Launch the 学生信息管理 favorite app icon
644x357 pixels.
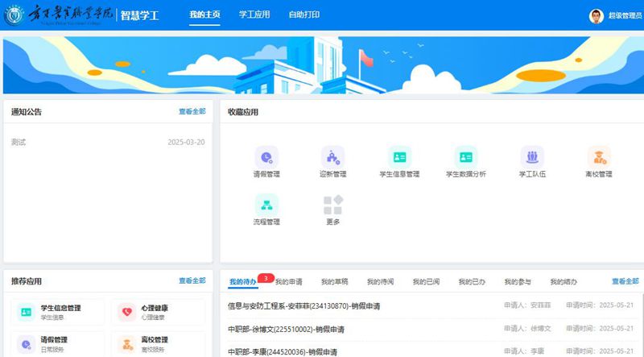click(399, 156)
